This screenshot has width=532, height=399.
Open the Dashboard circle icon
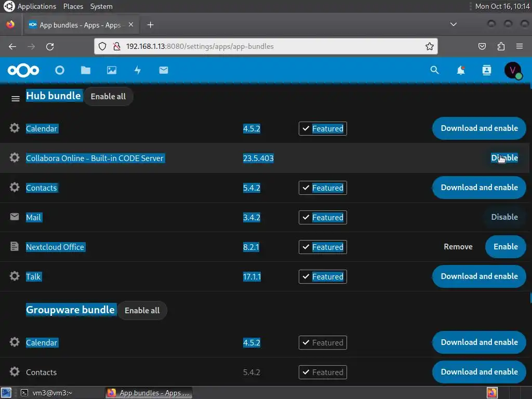(x=60, y=70)
